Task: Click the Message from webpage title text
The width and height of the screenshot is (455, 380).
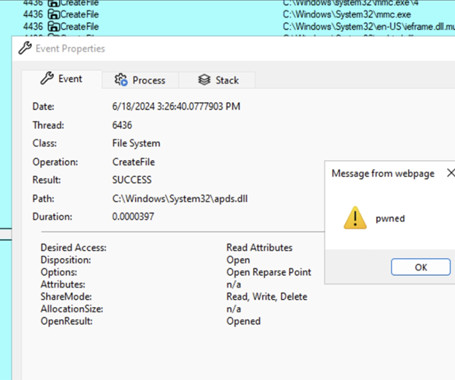Action: (383, 173)
